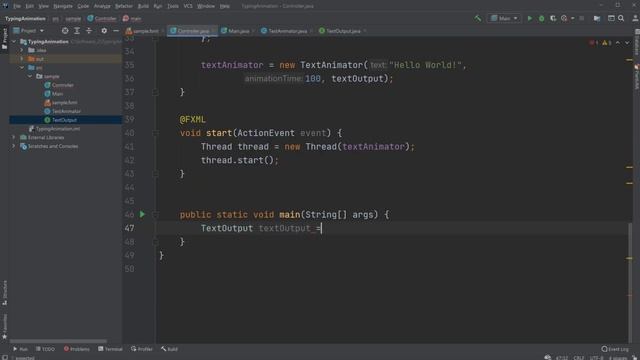Expand the .idea folder in project tree
640x360 pixels.
(x=22, y=50)
